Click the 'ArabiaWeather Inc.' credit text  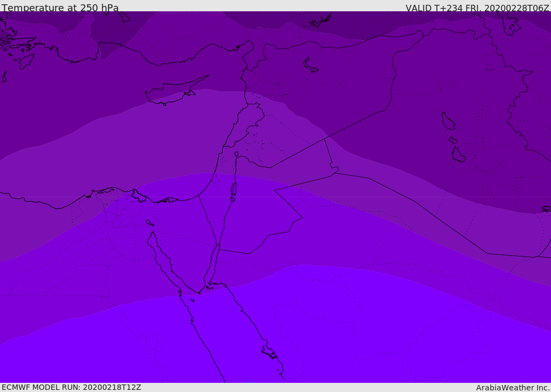tap(513, 388)
